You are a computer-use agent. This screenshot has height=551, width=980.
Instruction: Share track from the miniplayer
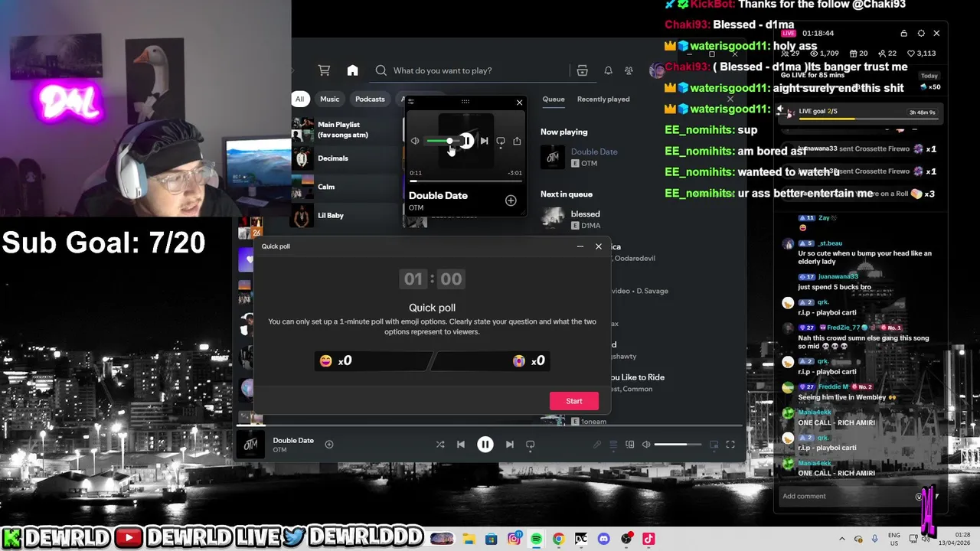[517, 141]
